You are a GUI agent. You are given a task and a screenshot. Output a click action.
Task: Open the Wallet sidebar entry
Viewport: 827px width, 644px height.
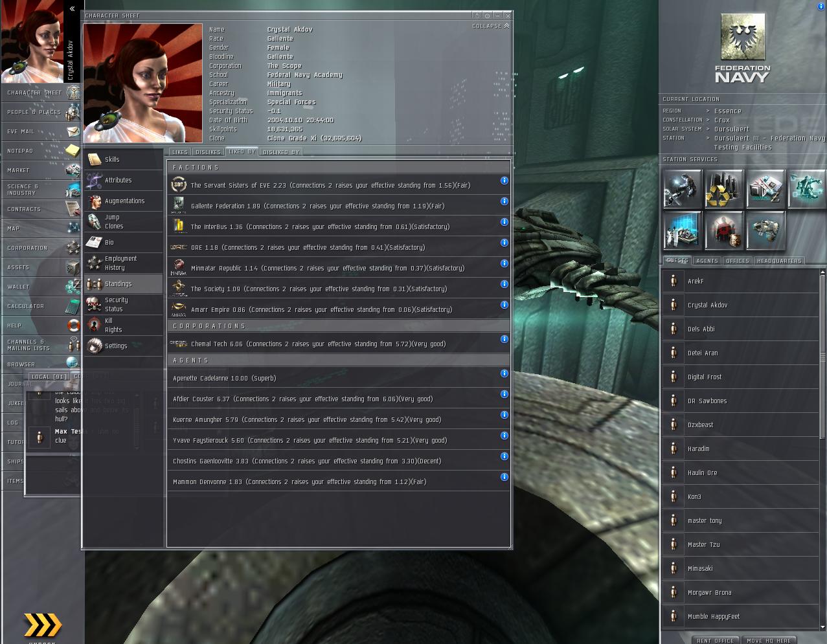[x=41, y=287]
